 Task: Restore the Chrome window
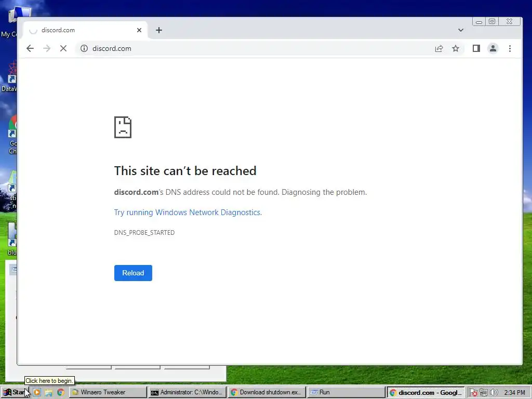pos(492,22)
